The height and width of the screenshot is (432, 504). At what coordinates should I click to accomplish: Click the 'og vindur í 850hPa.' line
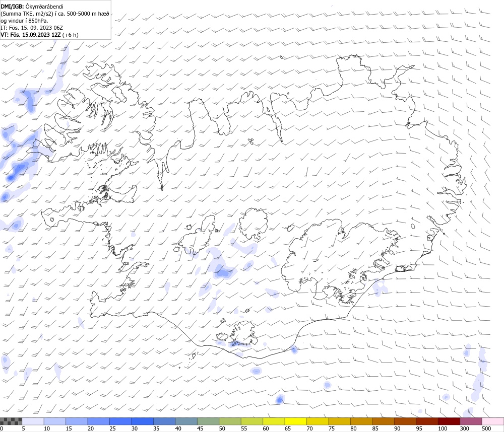pyautogui.click(x=24, y=21)
